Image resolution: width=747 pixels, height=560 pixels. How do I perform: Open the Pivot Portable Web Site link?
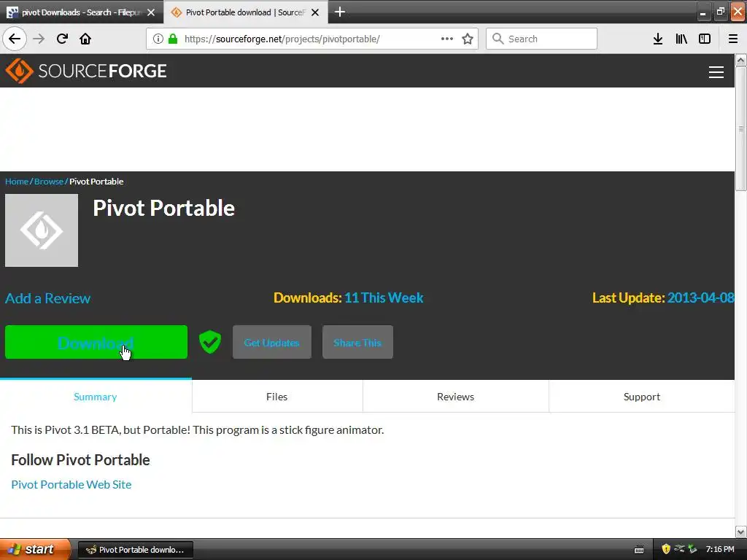point(71,484)
